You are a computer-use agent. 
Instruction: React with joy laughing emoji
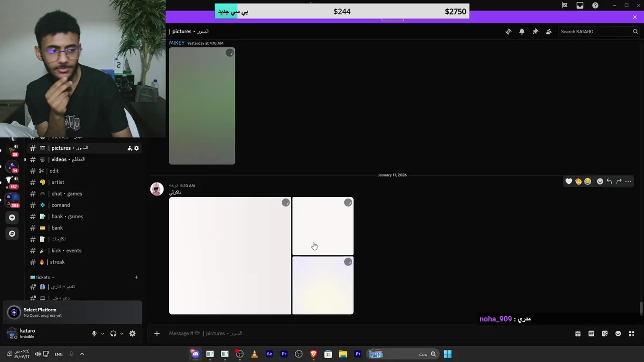pyautogui.click(x=588, y=182)
